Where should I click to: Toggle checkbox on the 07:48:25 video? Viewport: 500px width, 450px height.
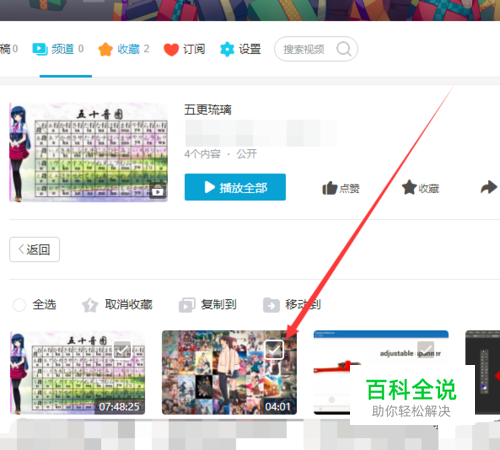[x=122, y=350]
